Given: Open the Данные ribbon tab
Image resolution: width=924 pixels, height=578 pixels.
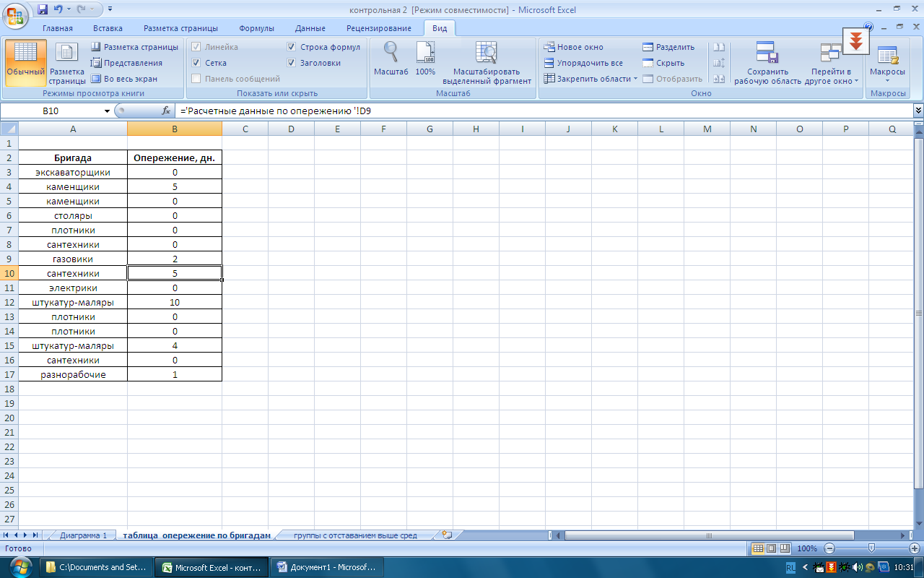Looking at the screenshot, I should (x=310, y=28).
